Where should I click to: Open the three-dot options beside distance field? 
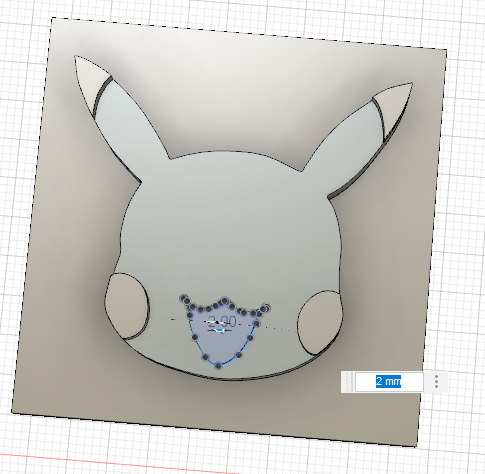(436, 382)
